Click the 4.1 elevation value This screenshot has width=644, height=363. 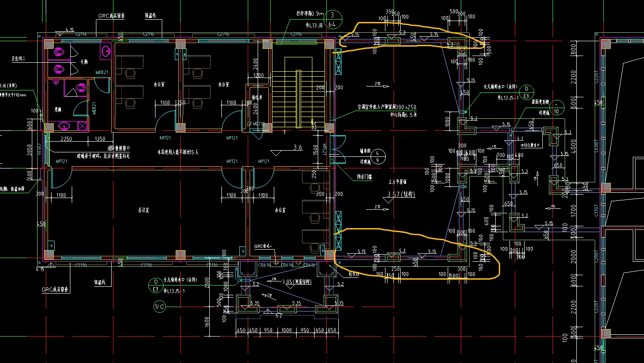[520, 139]
